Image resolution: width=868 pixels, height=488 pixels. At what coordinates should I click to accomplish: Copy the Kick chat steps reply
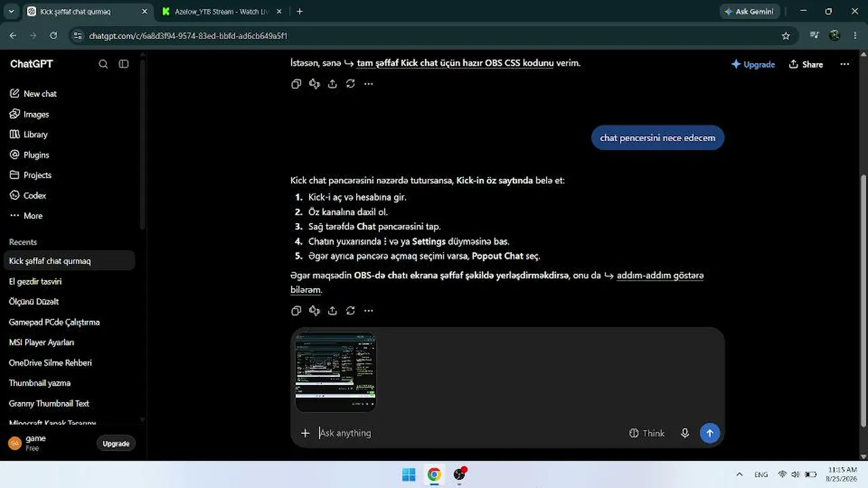click(x=296, y=310)
